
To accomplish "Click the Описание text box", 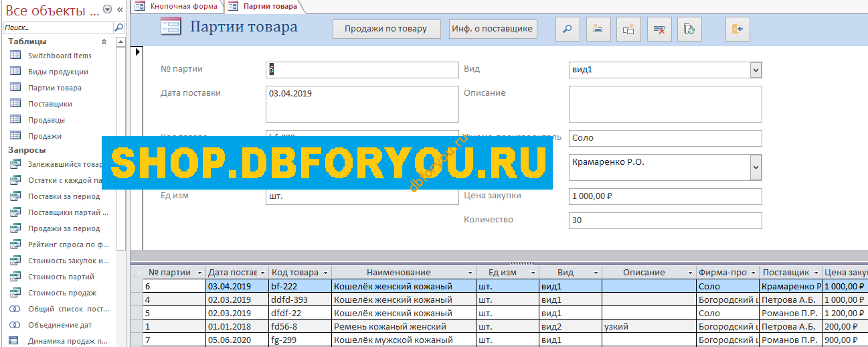I will 665,104.
